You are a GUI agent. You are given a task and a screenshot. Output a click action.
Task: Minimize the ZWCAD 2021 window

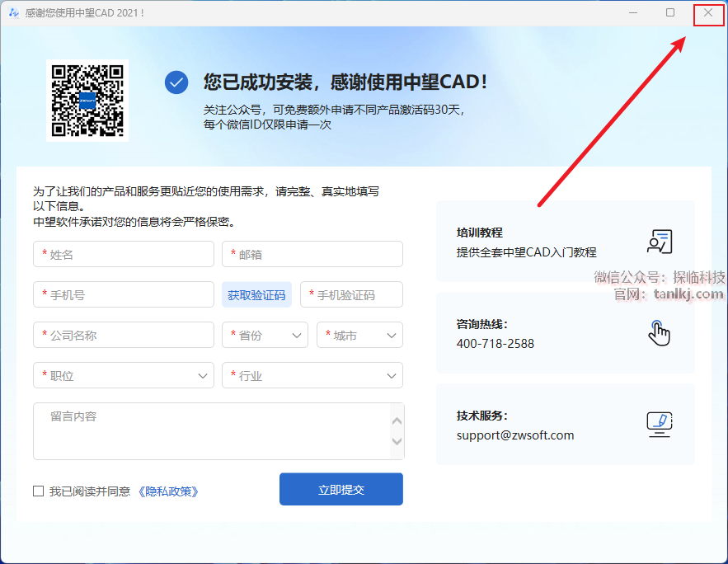pos(633,12)
